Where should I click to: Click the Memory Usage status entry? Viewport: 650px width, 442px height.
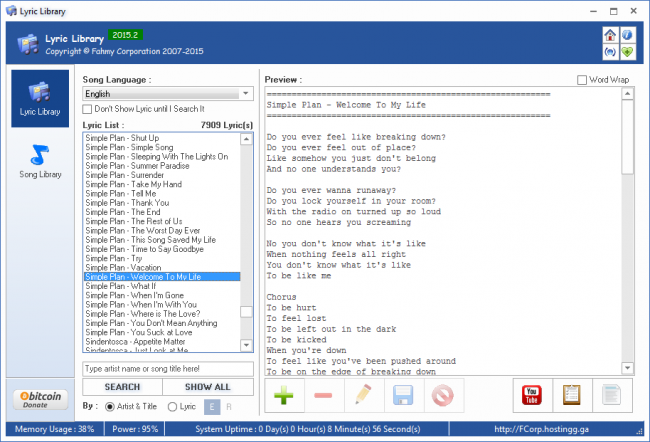55,429
